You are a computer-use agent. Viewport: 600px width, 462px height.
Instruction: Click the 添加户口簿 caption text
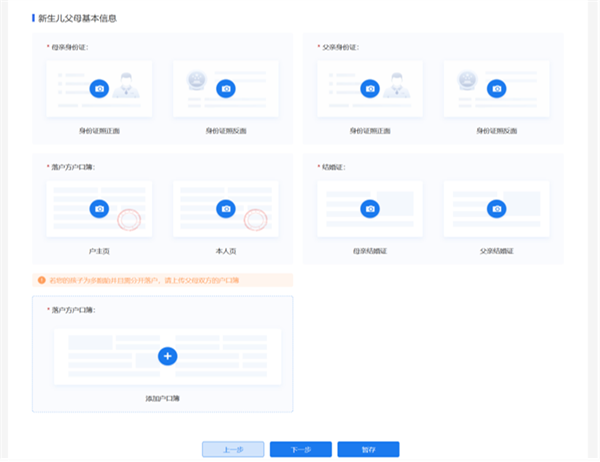162,398
